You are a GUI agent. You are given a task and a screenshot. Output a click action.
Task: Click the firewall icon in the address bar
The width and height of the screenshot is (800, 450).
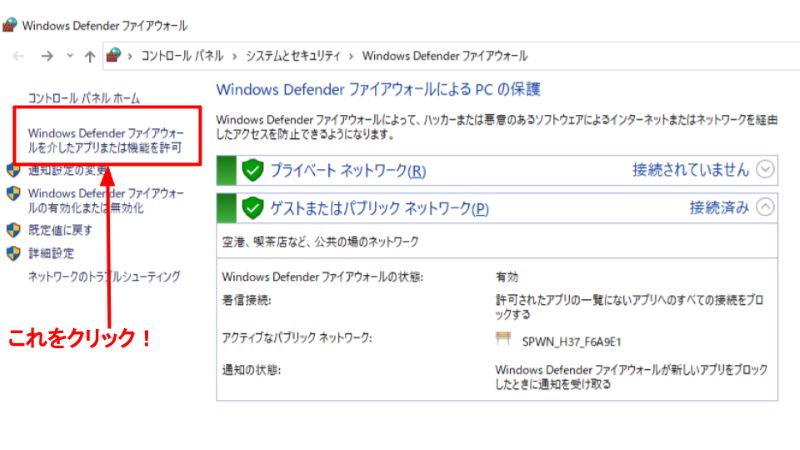(x=113, y=55)
